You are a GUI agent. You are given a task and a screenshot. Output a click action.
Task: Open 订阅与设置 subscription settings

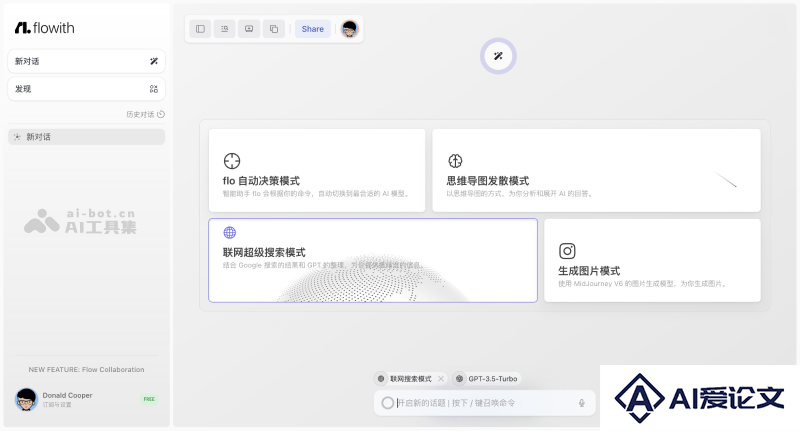pyautogui.click(x=57, y=404)
